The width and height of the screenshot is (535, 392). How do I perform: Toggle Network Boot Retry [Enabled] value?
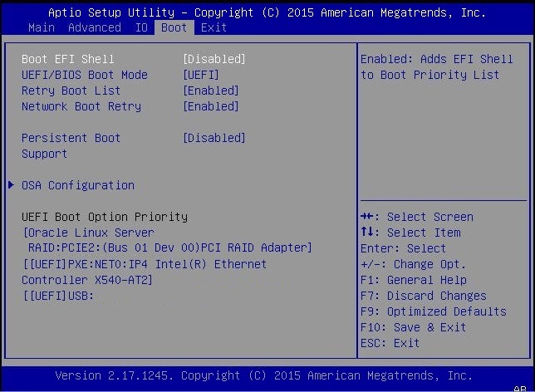[x=211, y=106]
